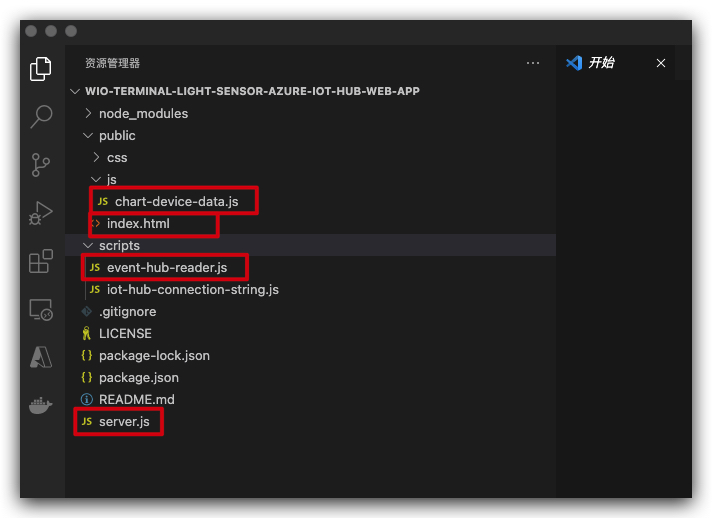Click the JS icon beside iot-hub-connection-string.js

pyautogui.click(x=95, y=289)
